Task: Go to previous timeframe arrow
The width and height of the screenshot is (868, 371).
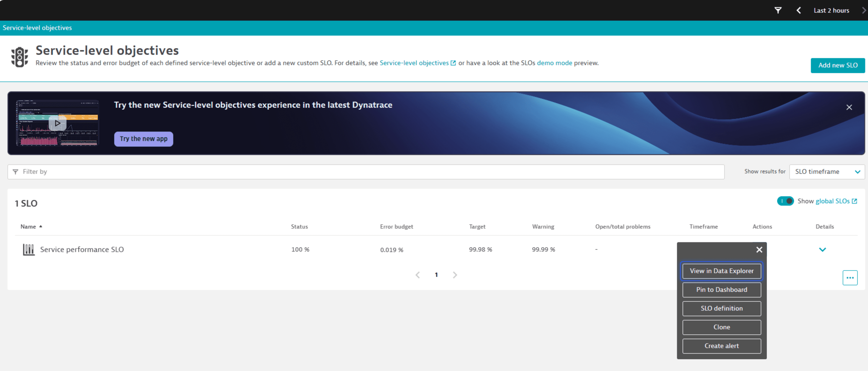Action: pos(798,11)
